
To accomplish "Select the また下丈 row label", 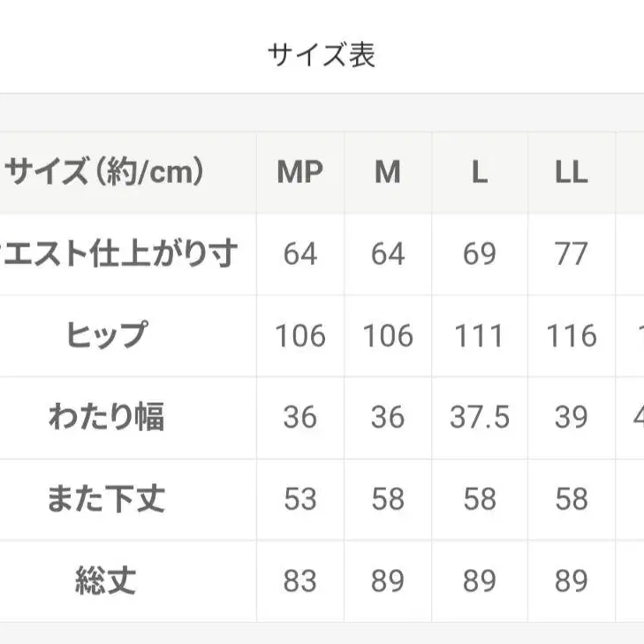I will tap(106, 499).
